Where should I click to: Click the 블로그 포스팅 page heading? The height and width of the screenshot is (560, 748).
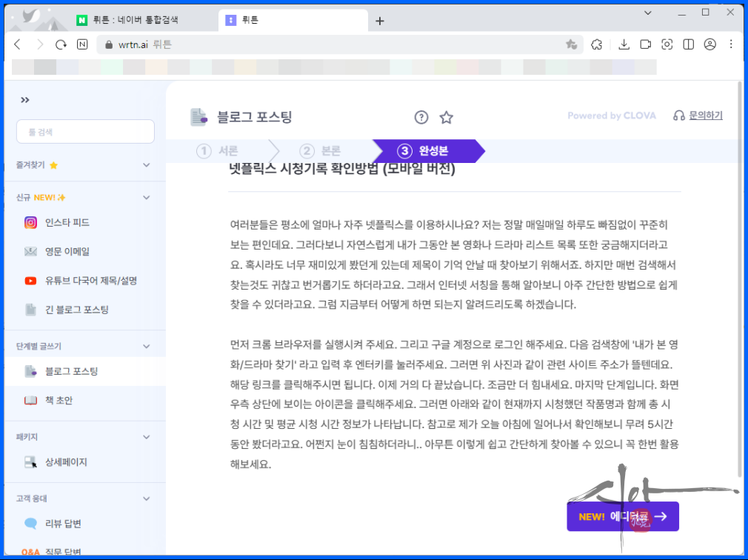coord(254,117)
